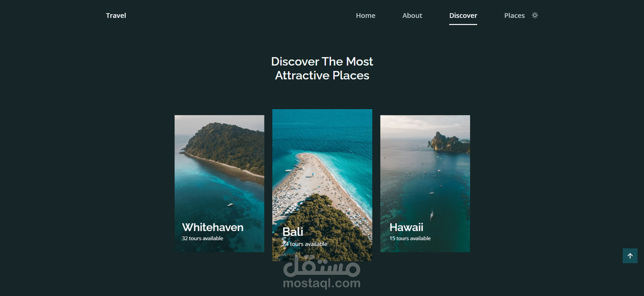Viewport: 644px width, 296px height.
Task: Click the Whitehaven card title
Action: pos(213,227)
